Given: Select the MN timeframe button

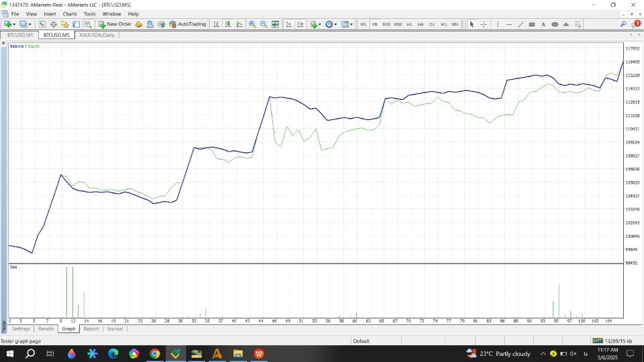Looking at the screenshot, I should (455, 25).
